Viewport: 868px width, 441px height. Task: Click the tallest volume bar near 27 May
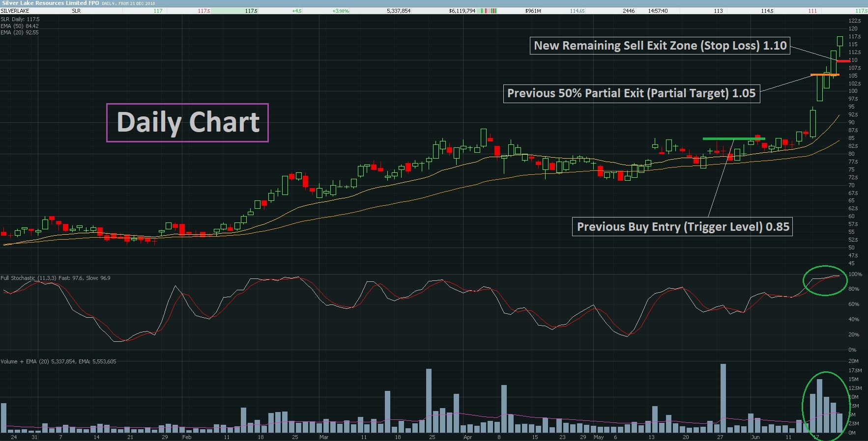click(x=723, y=398)
